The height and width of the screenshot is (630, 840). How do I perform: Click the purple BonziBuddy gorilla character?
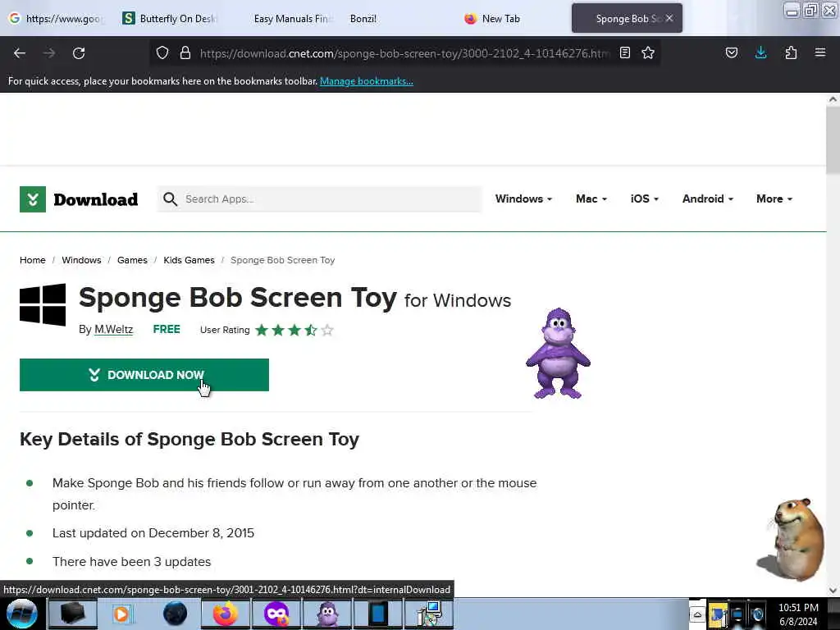pos(558,353)
